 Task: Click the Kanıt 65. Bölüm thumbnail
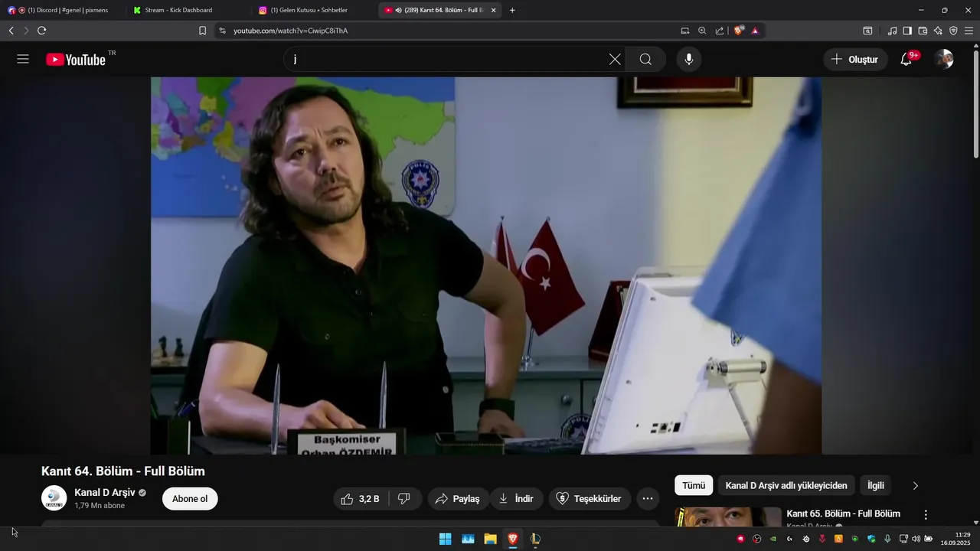coord(728,517)
